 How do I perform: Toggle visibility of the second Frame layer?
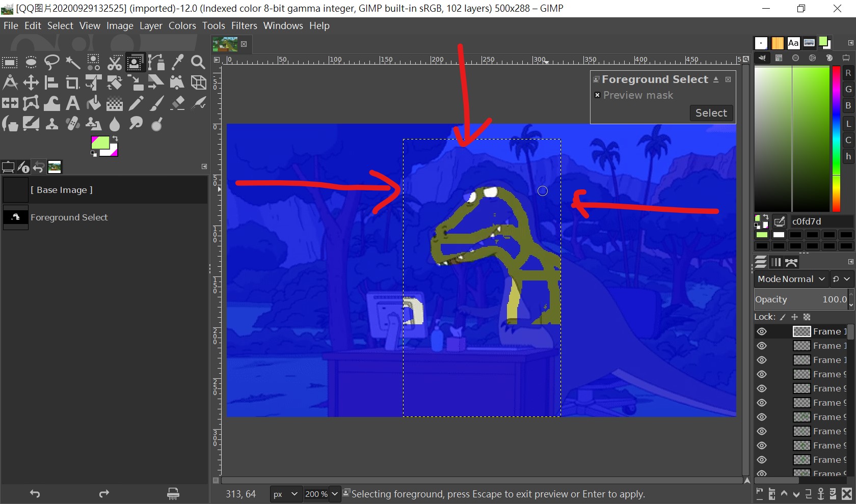(762, 346)
